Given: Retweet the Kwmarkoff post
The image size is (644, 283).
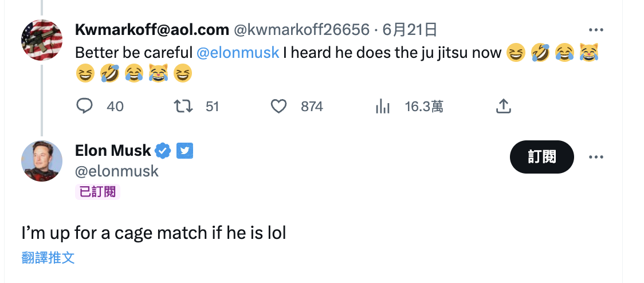Looking at the screenshot, I should 183,107.
